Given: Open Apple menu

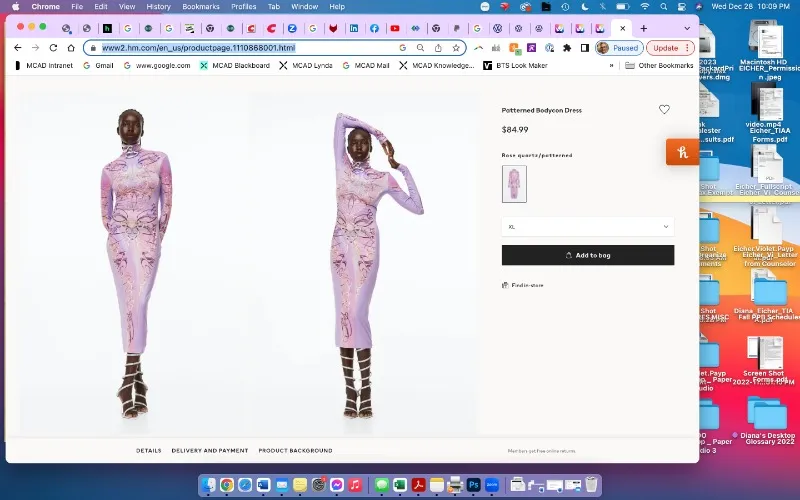Looking at the screenshot, I should pyautogui.click(x=15, y=7).
